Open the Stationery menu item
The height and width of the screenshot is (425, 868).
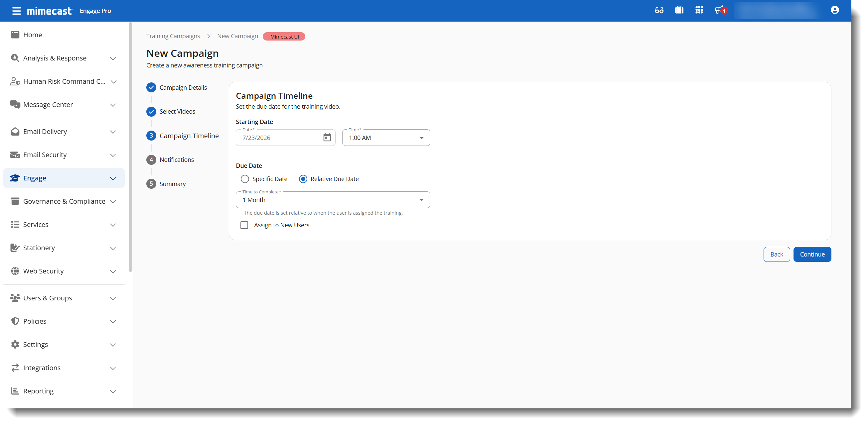pyautogui.click(x=64, y=248)
